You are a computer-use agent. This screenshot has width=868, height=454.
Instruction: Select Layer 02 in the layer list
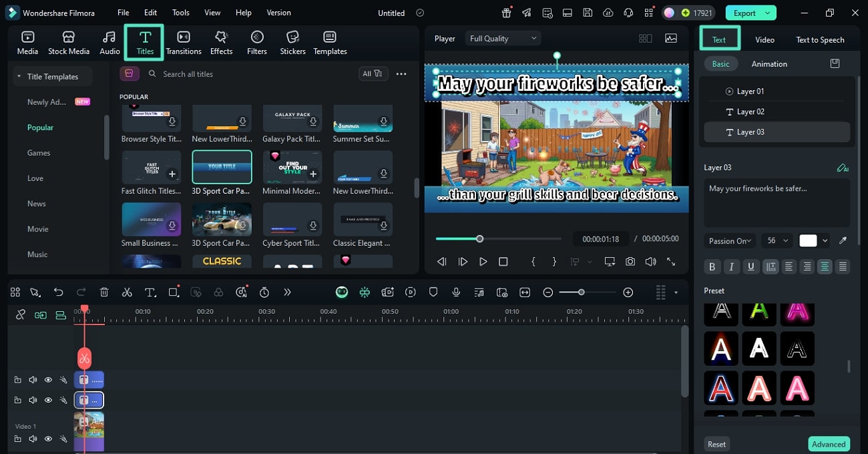[777, 111]
